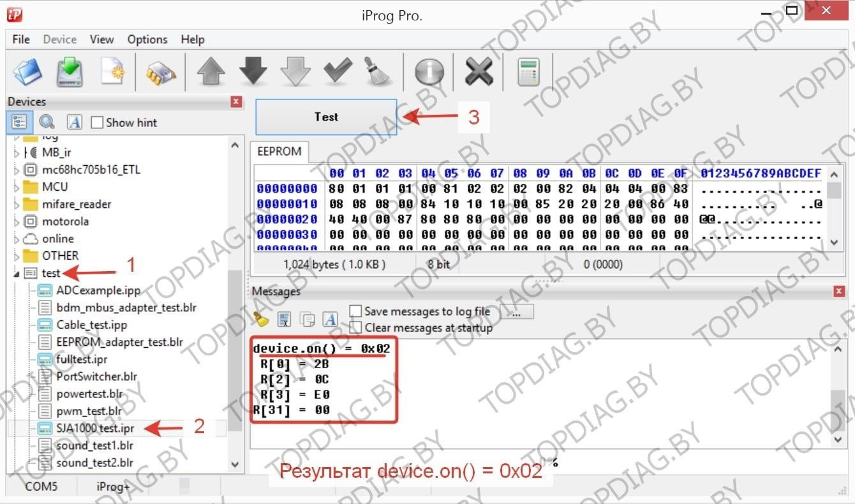Click the save messages icon in Messages
Screen dimensions: 855x504
(x=285, y=320)
